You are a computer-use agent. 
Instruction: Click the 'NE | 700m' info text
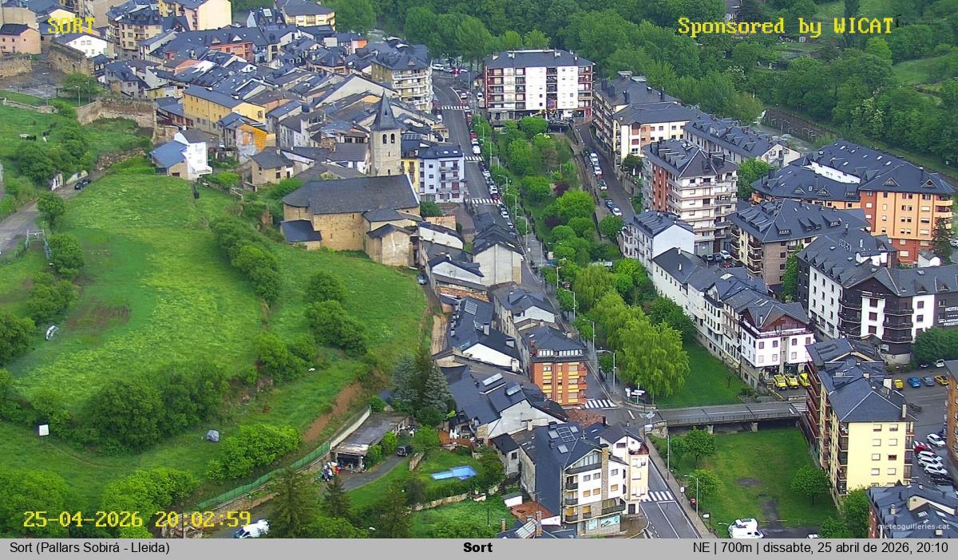[x=723, y=548]
